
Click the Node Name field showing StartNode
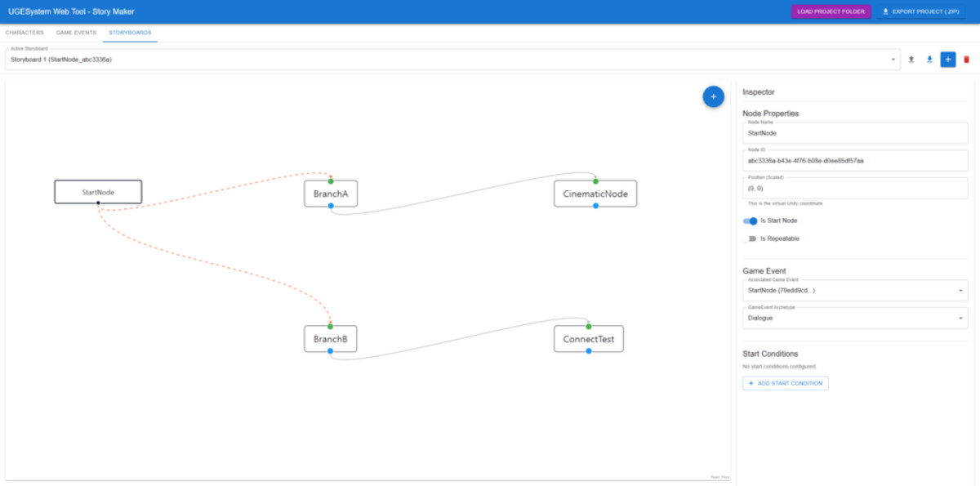tap(854, 132)
